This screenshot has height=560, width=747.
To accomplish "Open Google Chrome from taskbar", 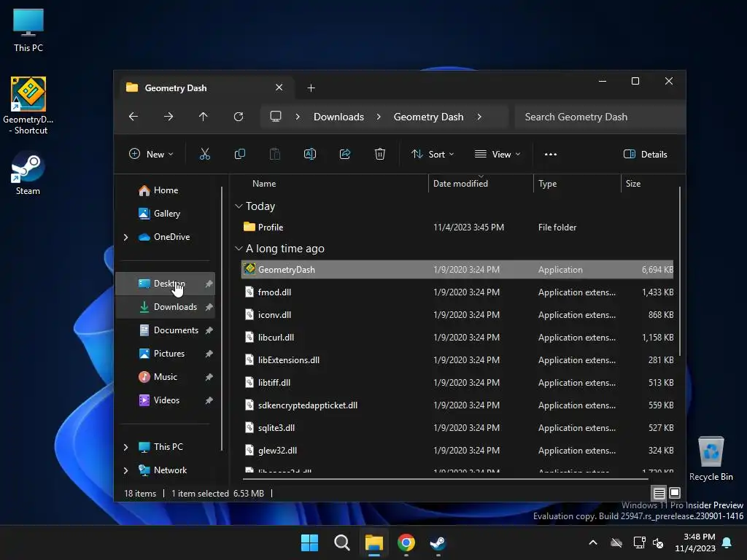I will click(x=406, y=542).
